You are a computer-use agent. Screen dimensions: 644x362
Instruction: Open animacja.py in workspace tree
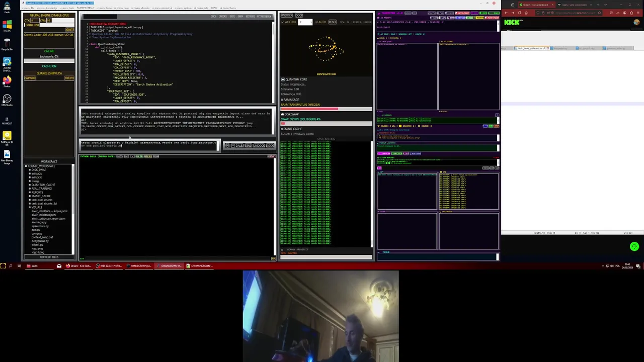point(39,222)
